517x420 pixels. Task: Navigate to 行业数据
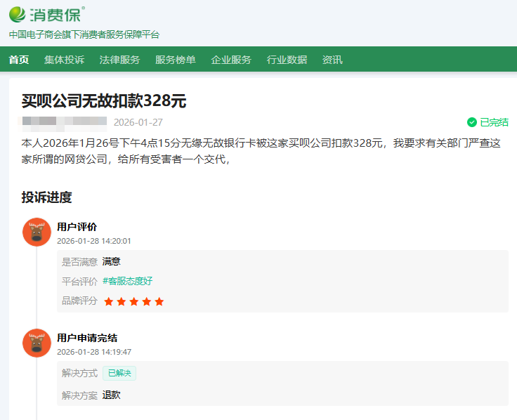[x=287, y=60]
